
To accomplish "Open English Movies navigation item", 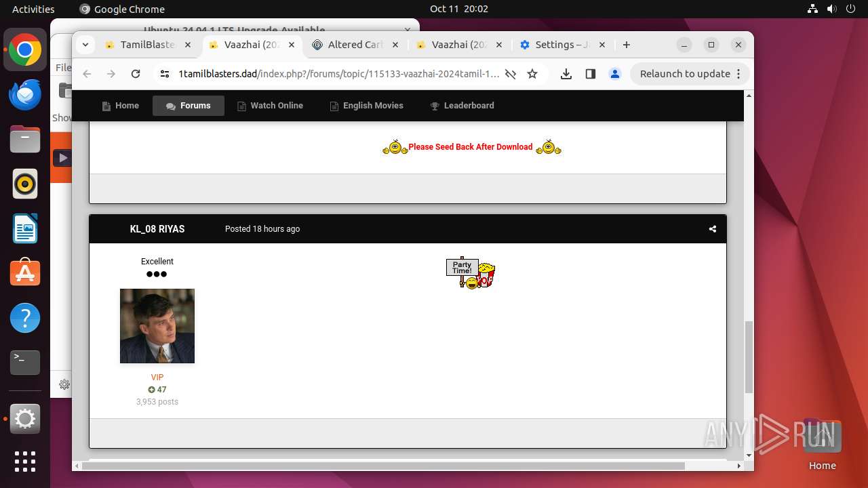I will pos(366,106).
